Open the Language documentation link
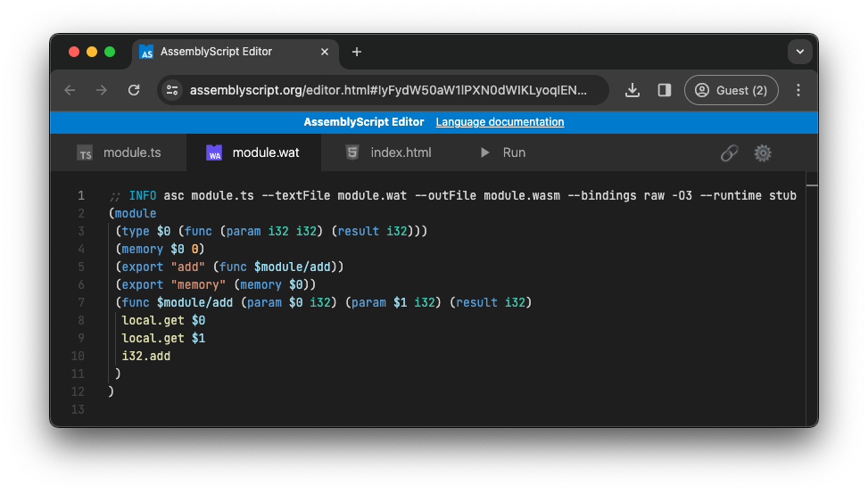This screenshot has width=868, height=493. tap(500, 122)
